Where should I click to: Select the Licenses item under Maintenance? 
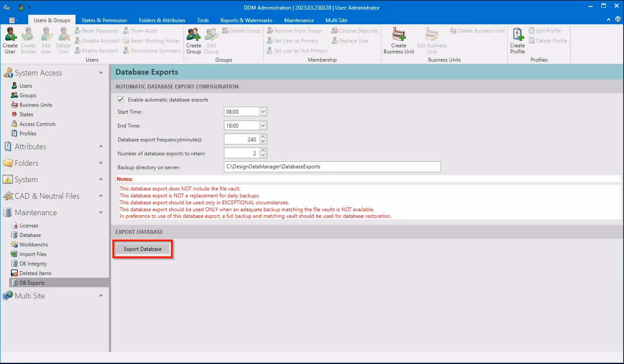(28, 225)
